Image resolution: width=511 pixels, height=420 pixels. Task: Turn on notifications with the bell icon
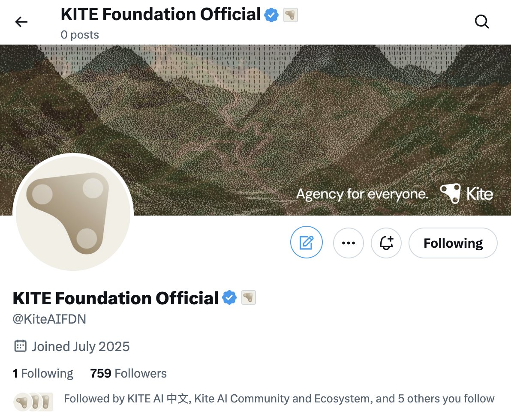click(x=386, y=243)
